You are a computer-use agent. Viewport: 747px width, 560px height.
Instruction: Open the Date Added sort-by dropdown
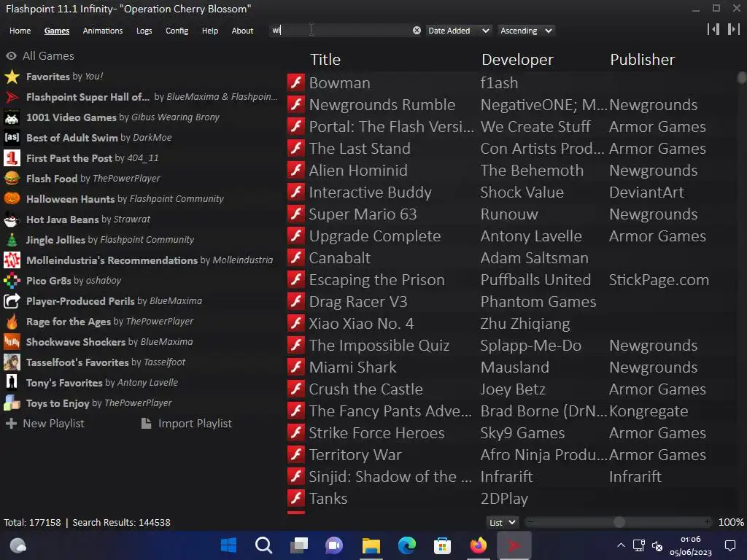(459, 31)
